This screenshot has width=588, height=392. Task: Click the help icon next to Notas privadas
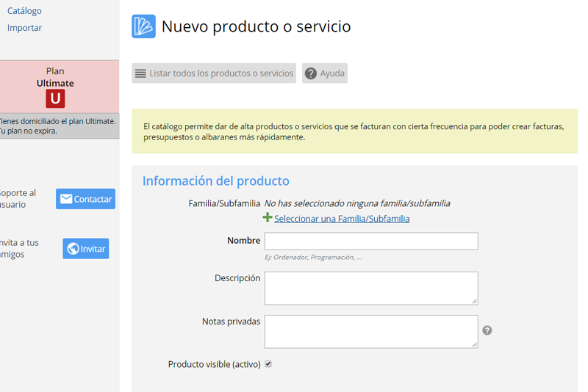(x=487, y=330)
